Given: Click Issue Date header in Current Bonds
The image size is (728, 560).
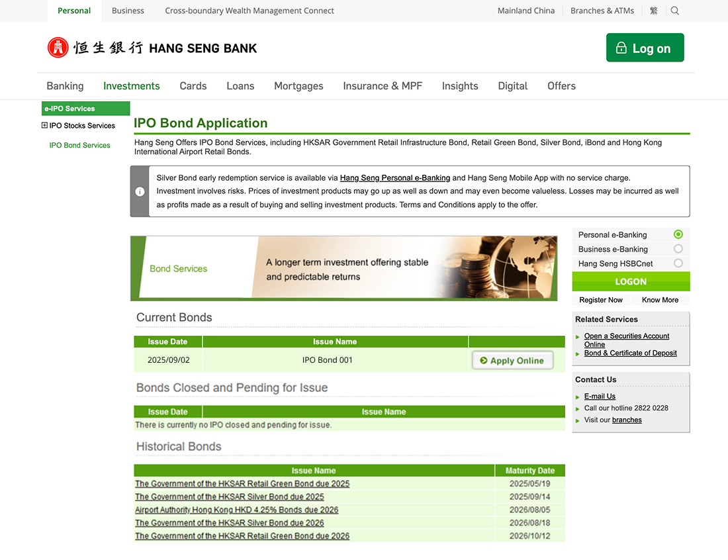Looking at the screenshot, I should 167,342.
